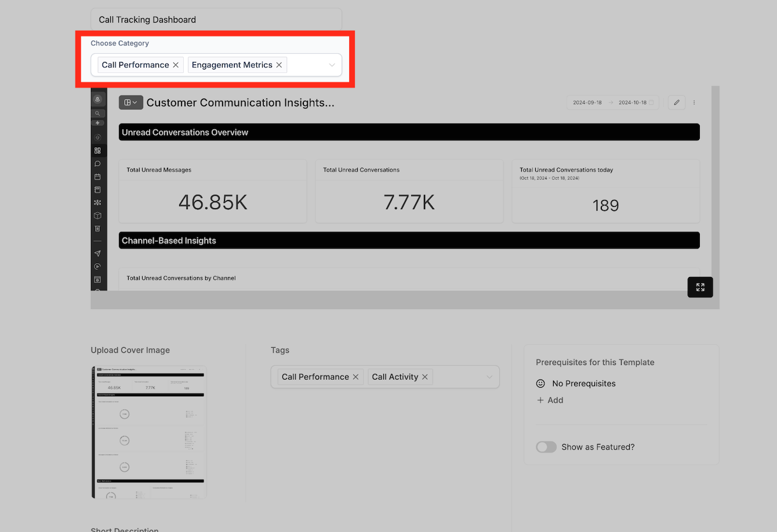This screenshot has width=777, height=532.
Task: Open the dashboard layout switcher dropdown
Action: coord(130,103)
